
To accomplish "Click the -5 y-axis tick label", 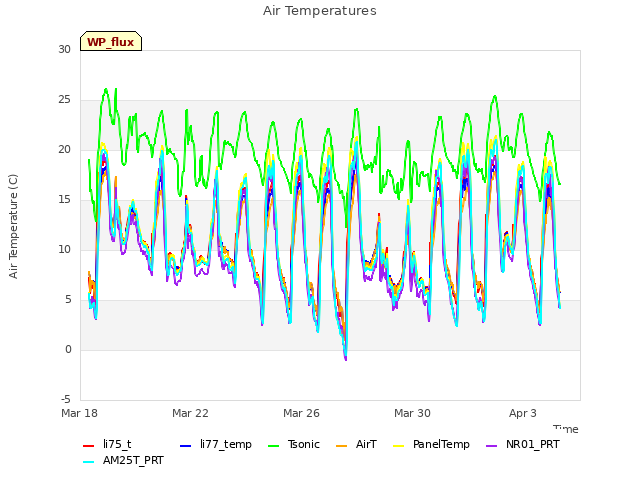I will coord(66,399).
